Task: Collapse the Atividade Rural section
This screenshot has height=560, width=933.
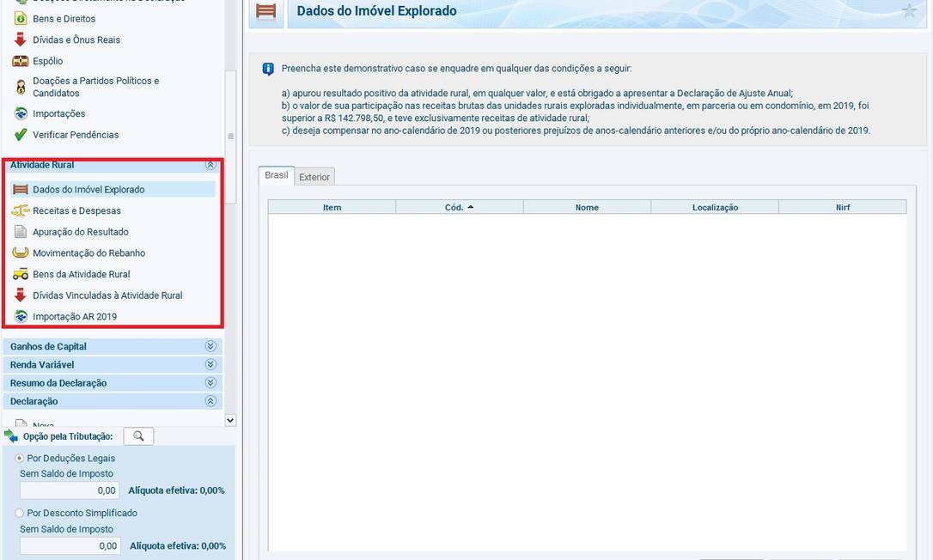Action: [210, 165]
